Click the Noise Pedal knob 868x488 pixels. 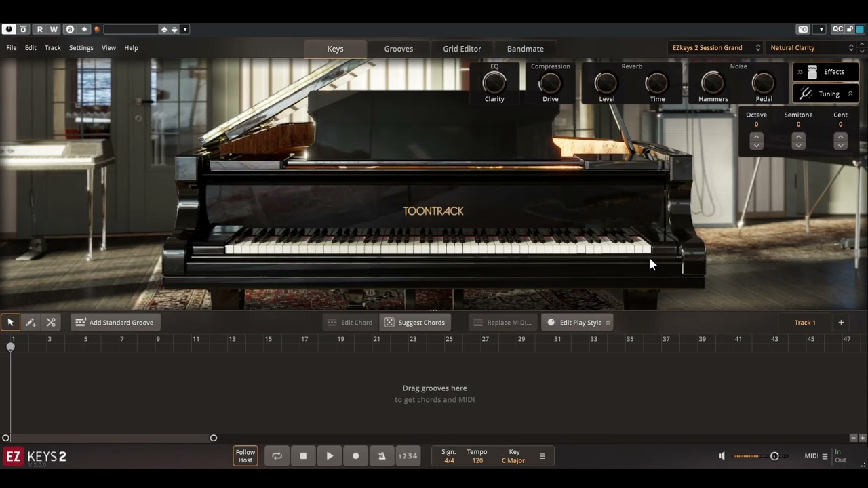coord(764,83)
